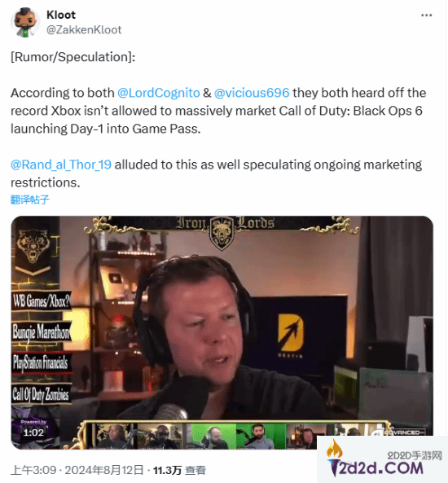
Task: Open Kloot's profile avatar
Action: 25,23
